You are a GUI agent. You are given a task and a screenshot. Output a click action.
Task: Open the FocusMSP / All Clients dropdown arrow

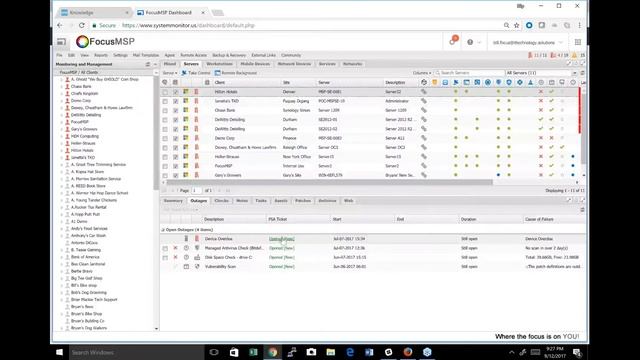pyautogui.click(x=156, y=73)
